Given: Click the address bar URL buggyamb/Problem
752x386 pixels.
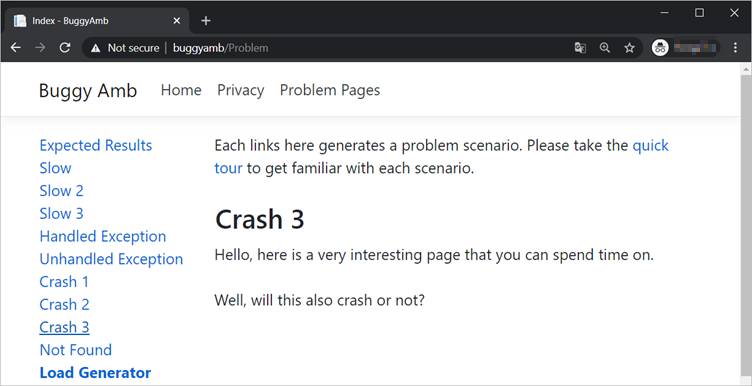Looking at the screenshot, I should [x=221, y=48].
